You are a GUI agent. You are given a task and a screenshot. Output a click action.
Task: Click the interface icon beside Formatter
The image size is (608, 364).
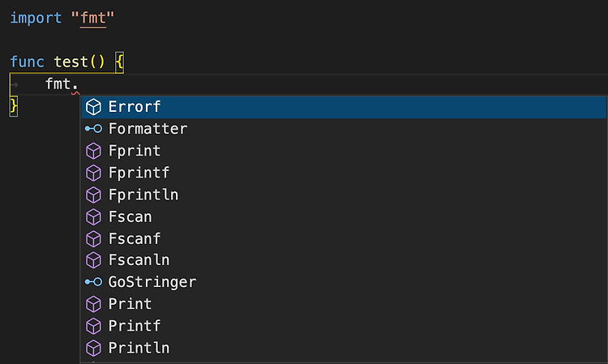click(93, 129)
